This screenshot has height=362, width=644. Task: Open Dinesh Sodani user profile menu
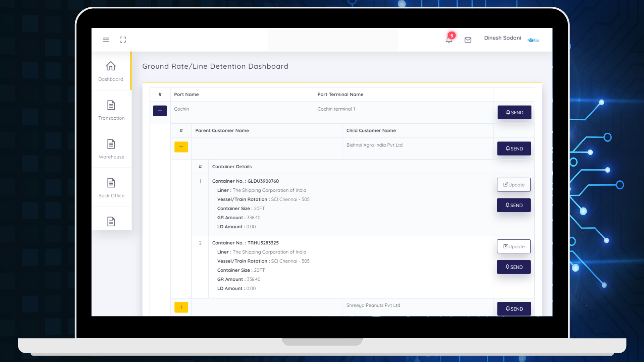coord(502,38)
